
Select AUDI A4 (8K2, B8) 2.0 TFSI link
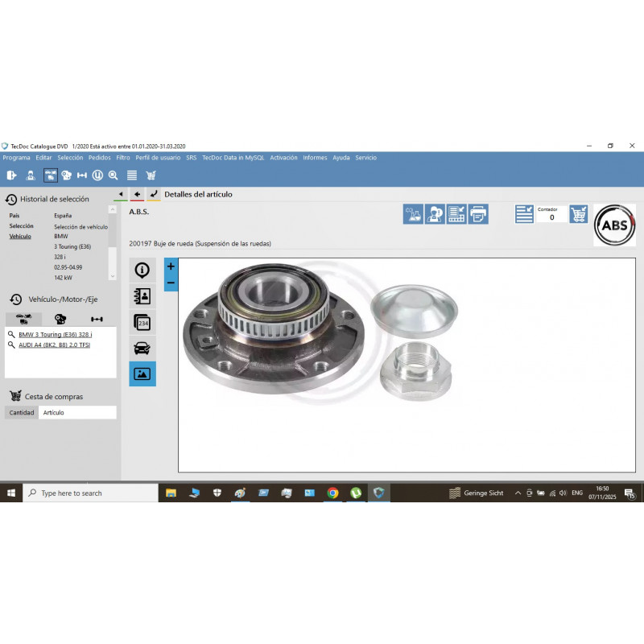click(54, 345)
